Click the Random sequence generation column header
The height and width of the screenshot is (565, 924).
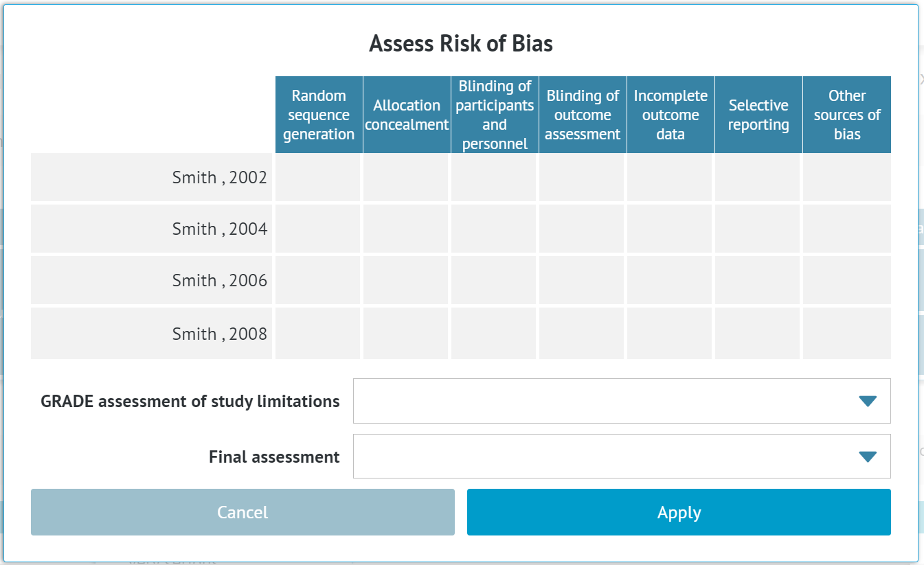tap(318, 115)
